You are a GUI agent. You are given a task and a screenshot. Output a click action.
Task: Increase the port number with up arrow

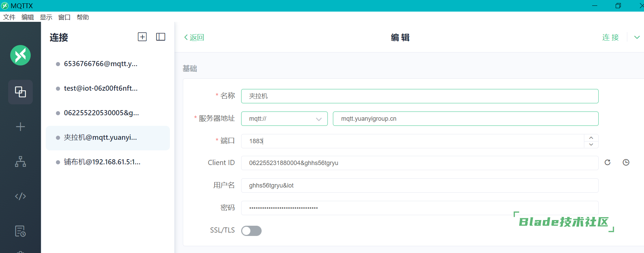tap(591, 138)
